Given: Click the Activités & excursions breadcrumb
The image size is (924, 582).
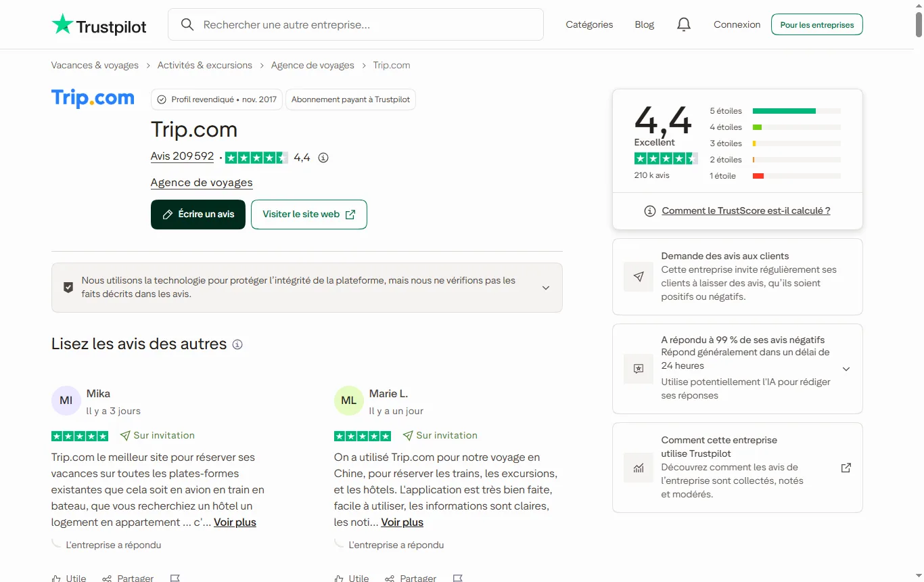Looking at the screenshot, I should click(205, 66).
